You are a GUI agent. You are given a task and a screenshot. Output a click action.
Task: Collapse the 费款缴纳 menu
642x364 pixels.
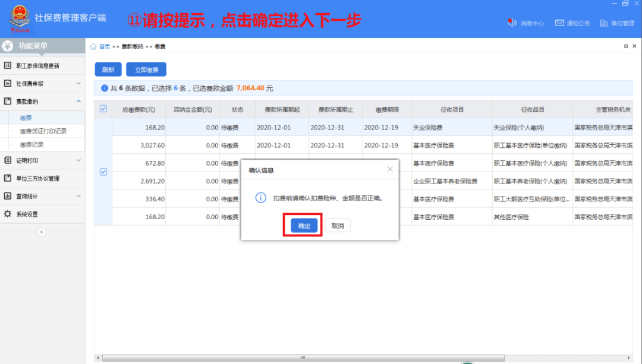click(40, 100)
